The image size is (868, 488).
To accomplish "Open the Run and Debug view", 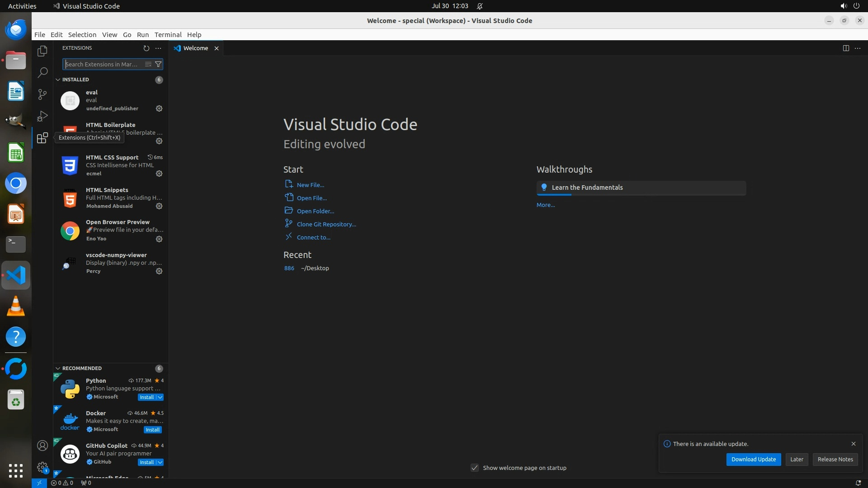I will pyautogui.click(x=42, y=116).
